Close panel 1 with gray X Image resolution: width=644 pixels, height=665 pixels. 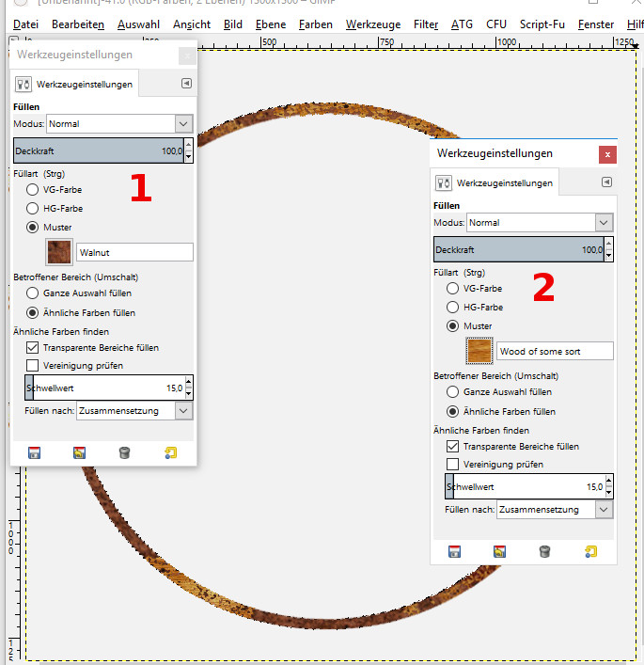point(187,55)
